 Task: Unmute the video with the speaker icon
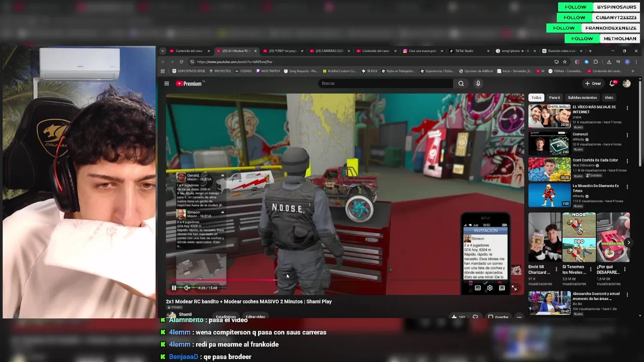(x=187, y=288)
